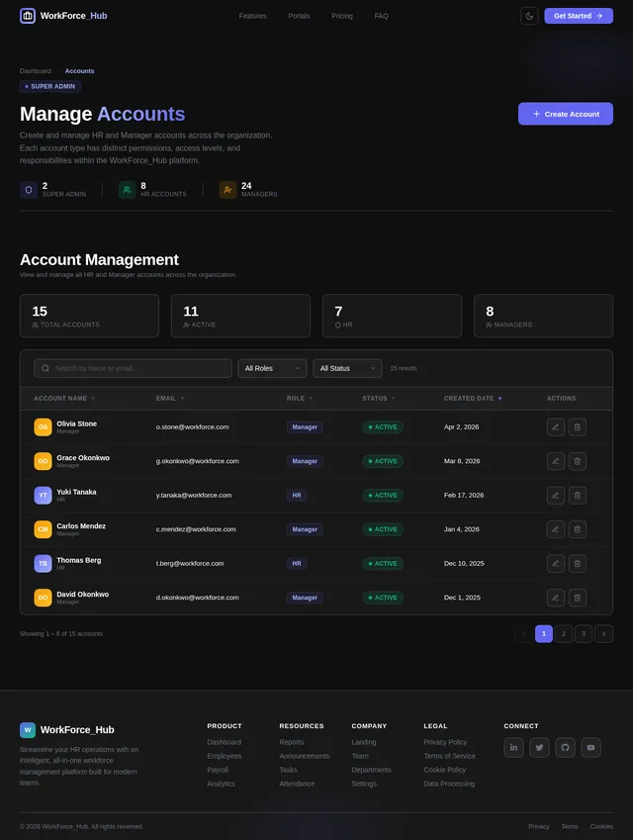Click the Get Started button
Image resolution: width=633 pixels, height=840 pixels.
579,16
